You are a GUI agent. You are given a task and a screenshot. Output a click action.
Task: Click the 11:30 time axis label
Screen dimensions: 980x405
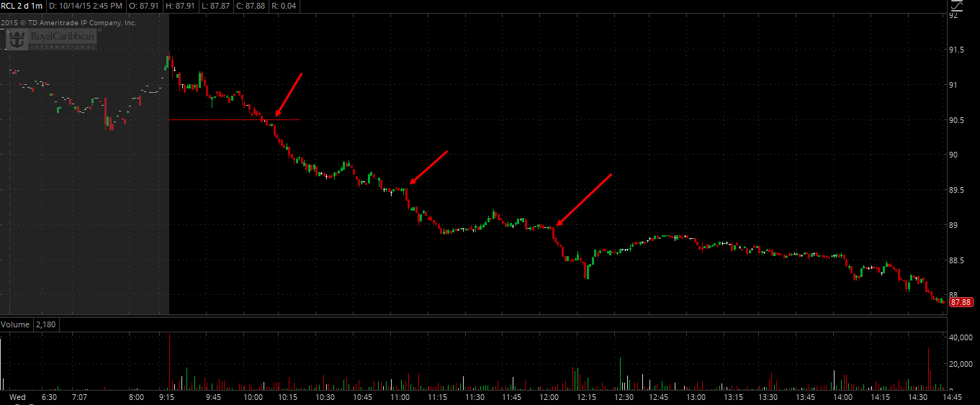click(474, 397)
